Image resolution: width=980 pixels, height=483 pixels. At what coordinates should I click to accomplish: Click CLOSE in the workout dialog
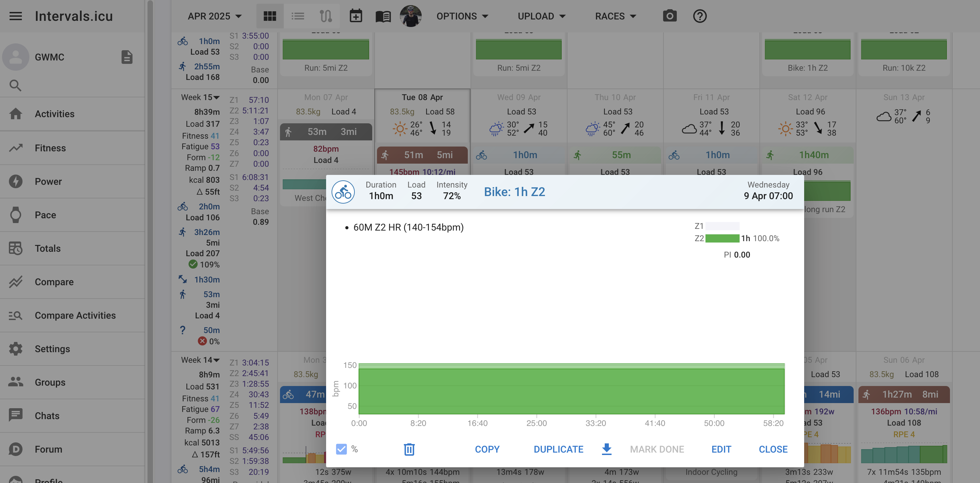tap(773, 449)
